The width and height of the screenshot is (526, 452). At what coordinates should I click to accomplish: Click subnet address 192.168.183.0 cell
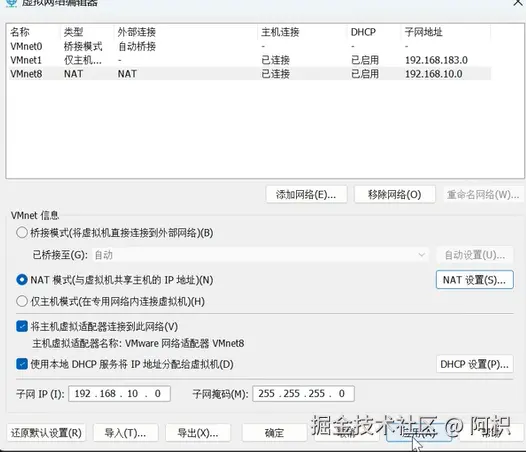pos(436,60)
